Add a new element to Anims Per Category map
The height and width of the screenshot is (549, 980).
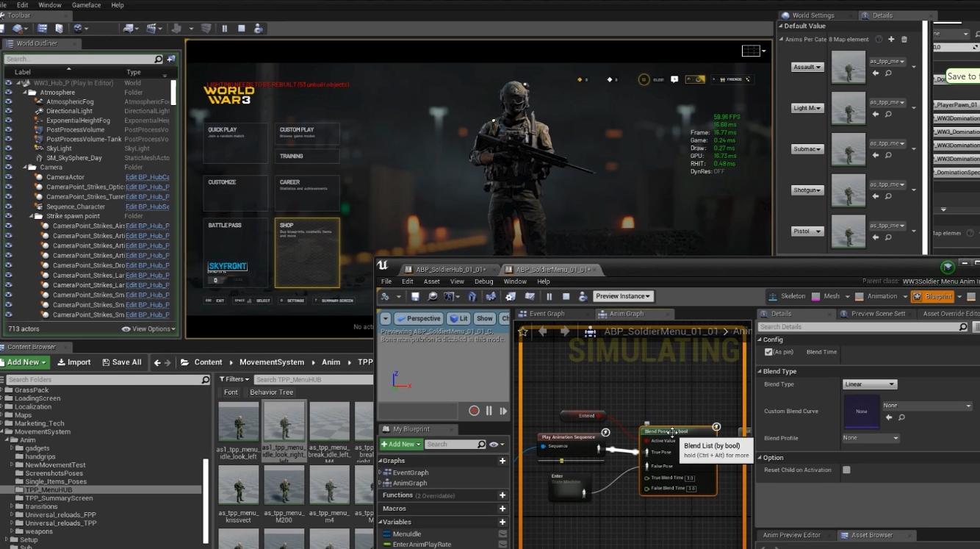point(891,39)
